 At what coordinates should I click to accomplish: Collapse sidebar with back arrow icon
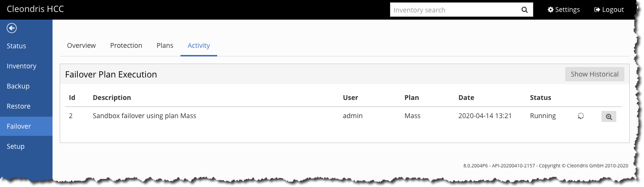(x=11, y=28)
